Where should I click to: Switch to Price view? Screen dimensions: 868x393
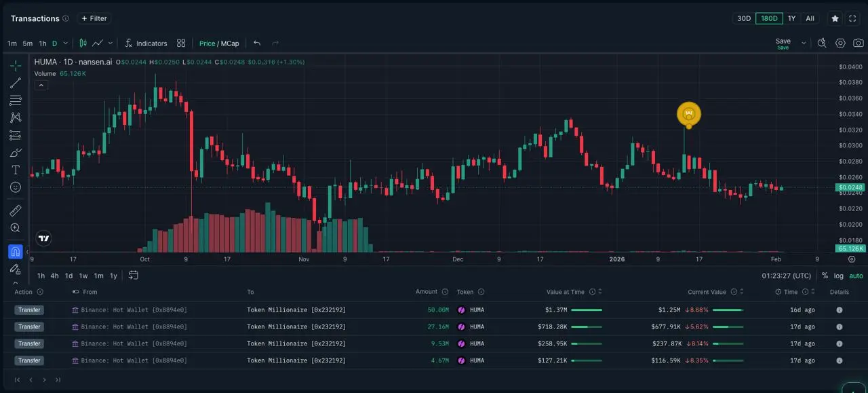point(207,43)
